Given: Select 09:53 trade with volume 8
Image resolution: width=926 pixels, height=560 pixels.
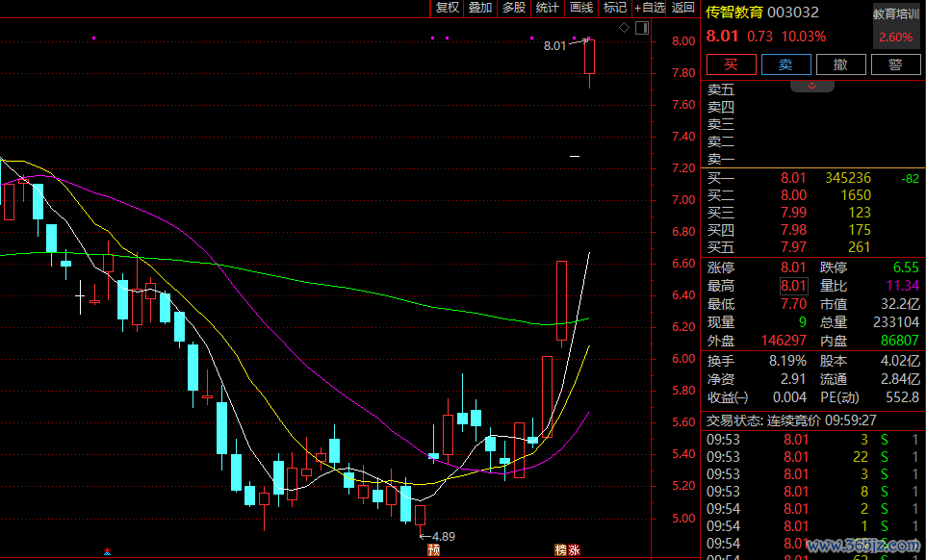Looking at the screenshot, I should tap(812, 492).
